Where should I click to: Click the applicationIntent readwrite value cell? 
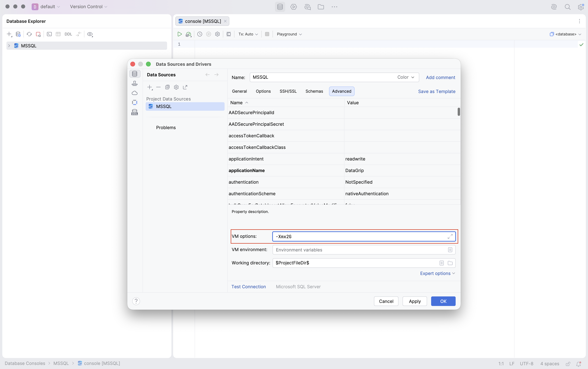pyautogui.click(x=402, y=159)
